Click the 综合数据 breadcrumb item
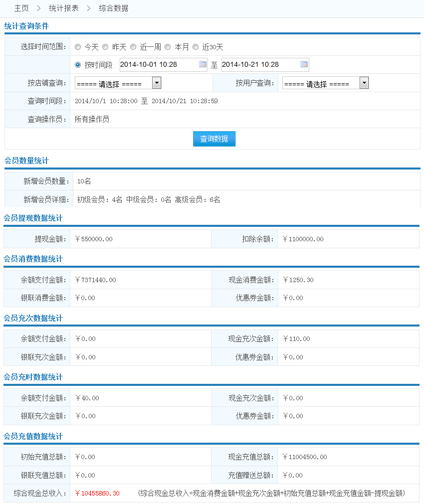 [x=113, y=8]
